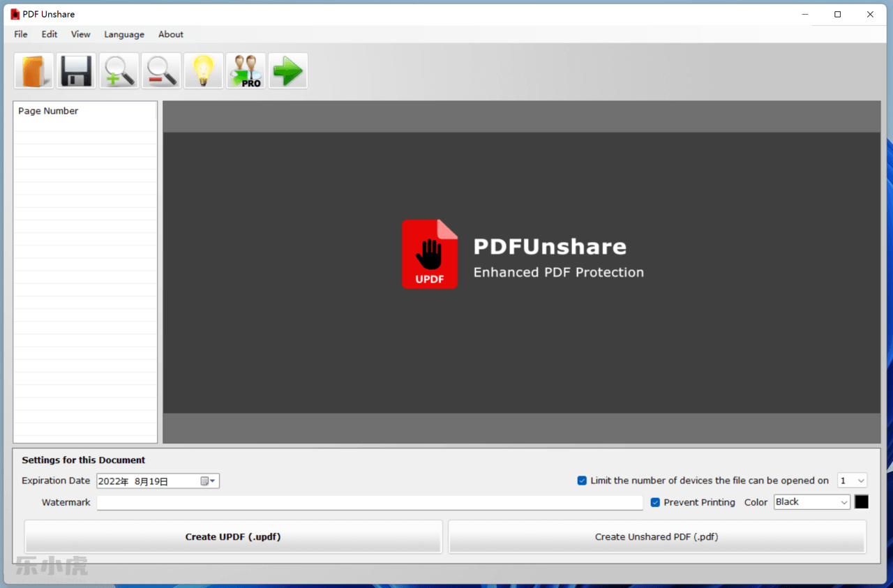
Task: Close the PDF Unshare window
Action: point(871,14)
